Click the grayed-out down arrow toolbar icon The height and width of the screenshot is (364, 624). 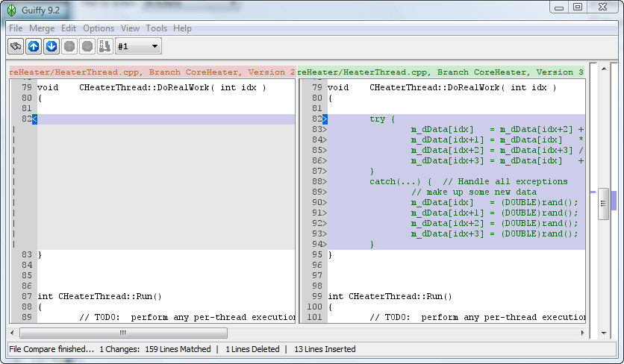tap(87, 46)
